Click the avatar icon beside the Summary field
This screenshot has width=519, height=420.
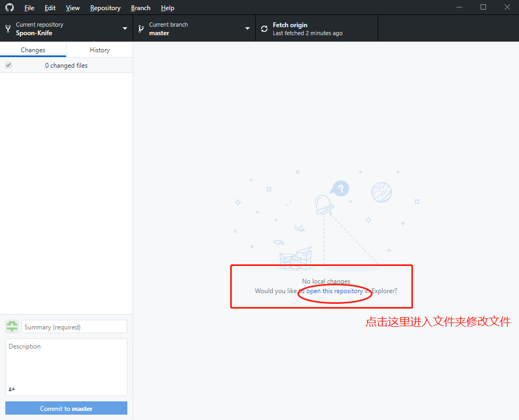coord(11,326)
